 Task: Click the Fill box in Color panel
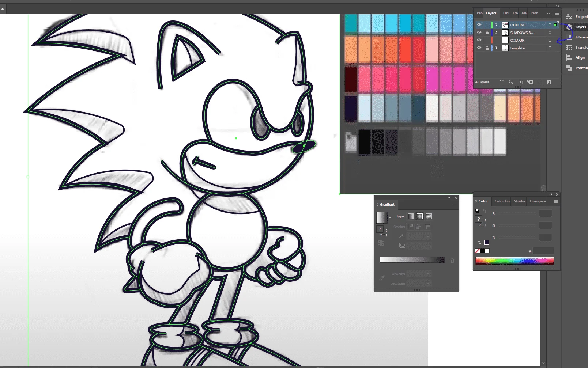(478, 219)
